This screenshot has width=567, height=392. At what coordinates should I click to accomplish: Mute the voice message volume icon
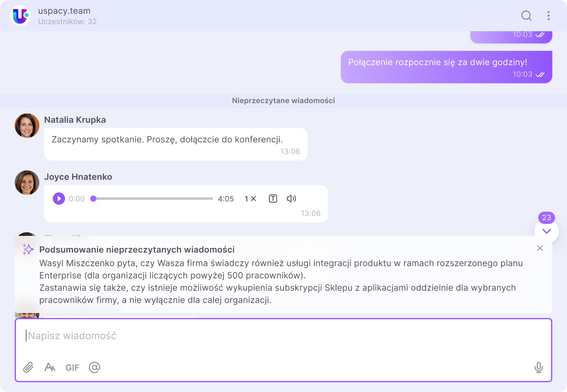(x=292, y=199)
